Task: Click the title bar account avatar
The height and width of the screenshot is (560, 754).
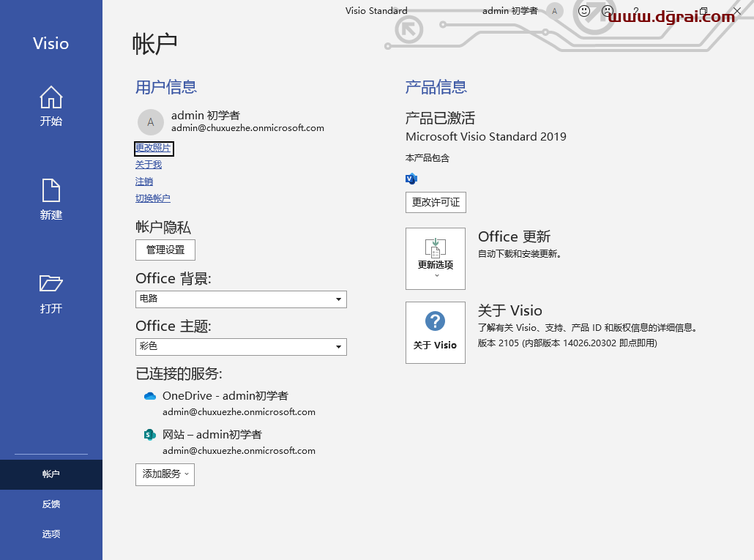Action: coord(554,10)
